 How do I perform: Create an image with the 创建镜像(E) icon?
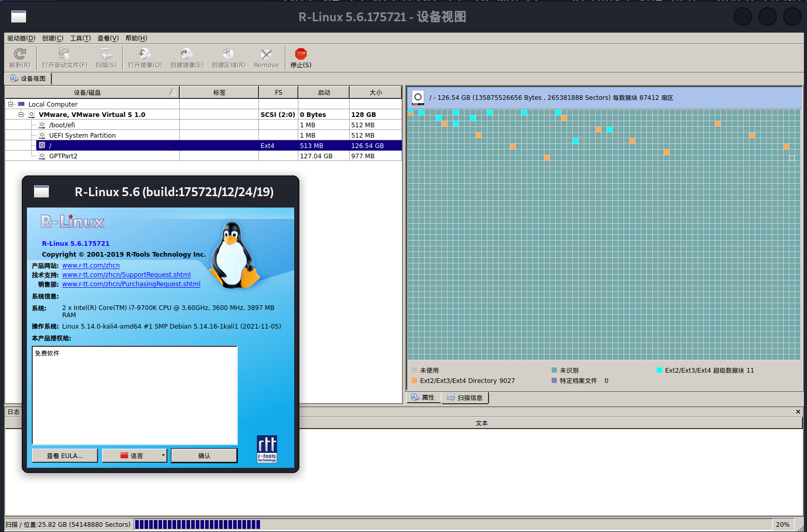(186, 57)
